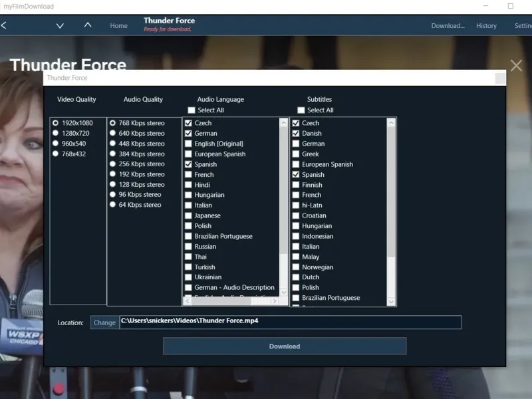Select 384 Kbps stereo audio

112,154
